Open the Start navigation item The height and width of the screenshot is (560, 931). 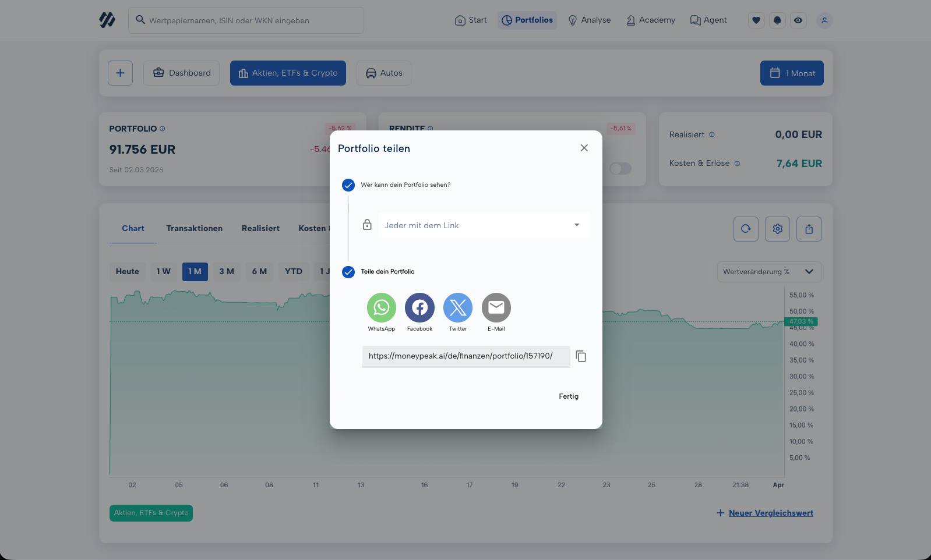click(x=471, y=20)
